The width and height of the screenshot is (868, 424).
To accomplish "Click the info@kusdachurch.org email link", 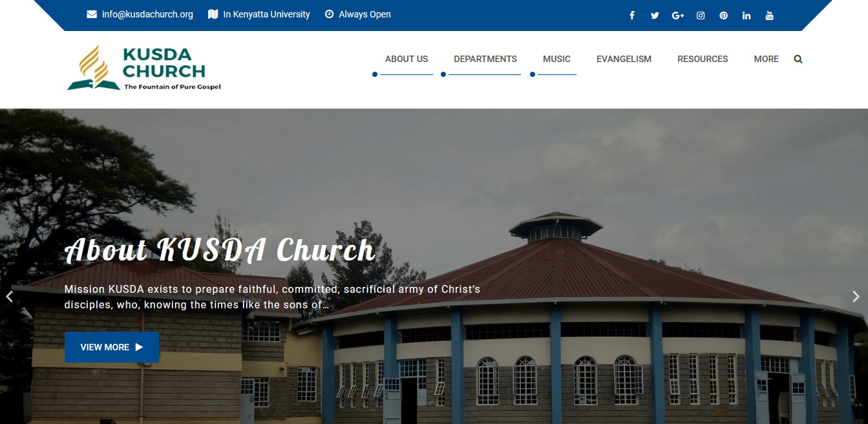I will 147,14.
